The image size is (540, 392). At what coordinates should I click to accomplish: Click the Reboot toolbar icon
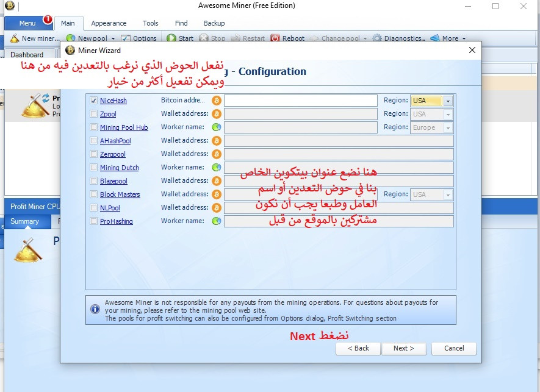[275, 38]
